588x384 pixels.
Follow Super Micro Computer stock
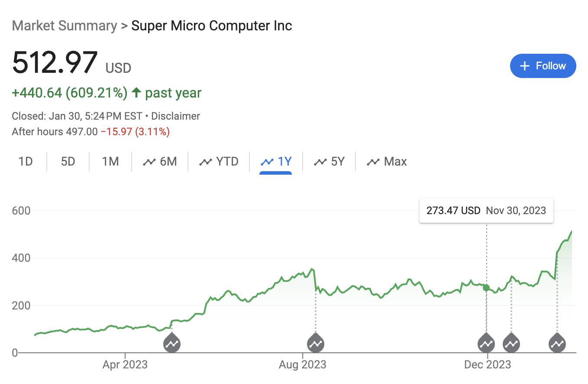tap(543, 66)
